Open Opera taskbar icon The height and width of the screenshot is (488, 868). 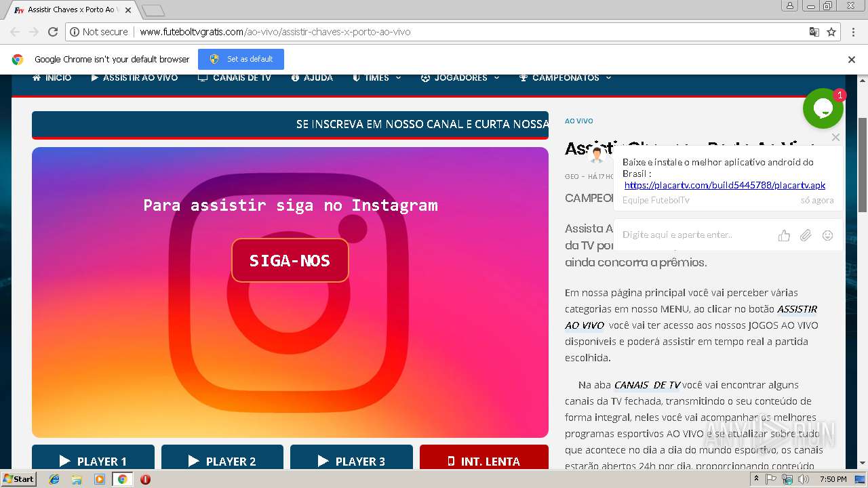[145, 479]
